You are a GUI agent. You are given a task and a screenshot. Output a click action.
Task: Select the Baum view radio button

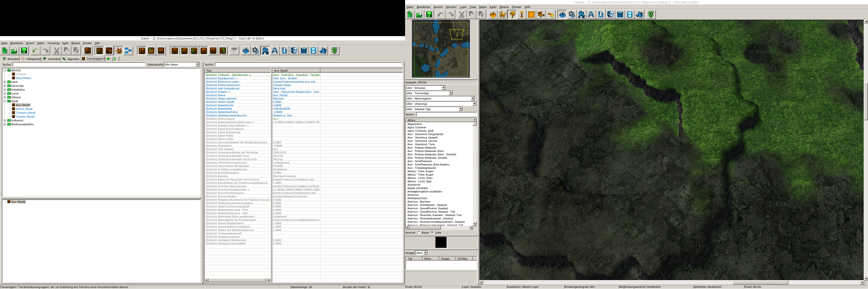pyautogui.click(x=419, y=232)
